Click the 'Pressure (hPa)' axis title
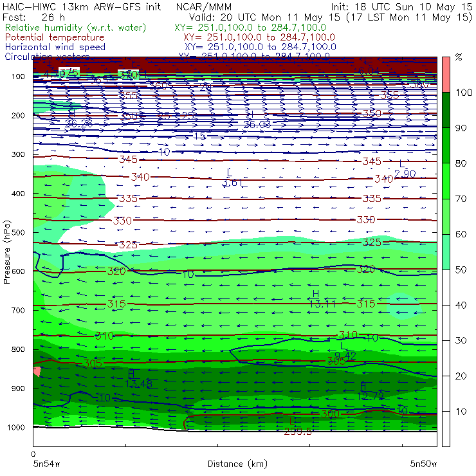This screenshot has width=476, height=476. [x=7, y=252]
